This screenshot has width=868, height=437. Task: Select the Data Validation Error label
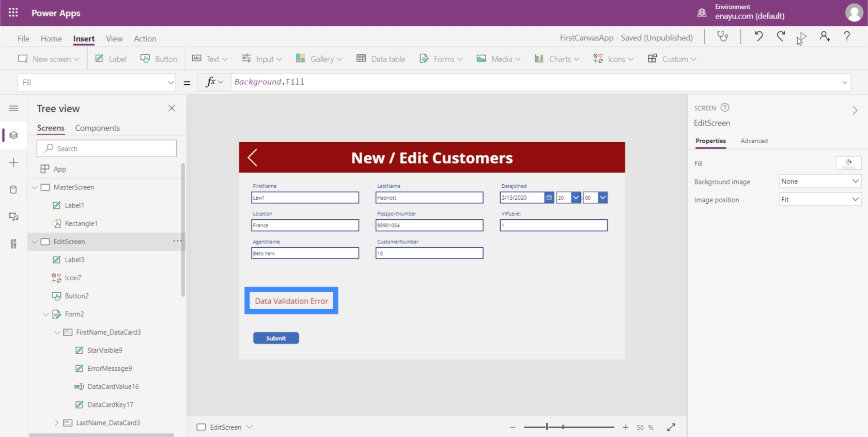click(x=291, y=301)
